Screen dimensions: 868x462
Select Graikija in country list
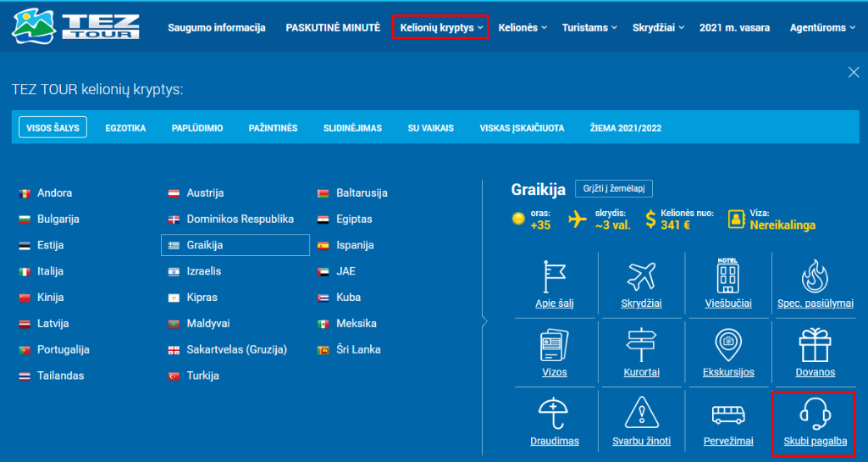(x=235, y=245)
